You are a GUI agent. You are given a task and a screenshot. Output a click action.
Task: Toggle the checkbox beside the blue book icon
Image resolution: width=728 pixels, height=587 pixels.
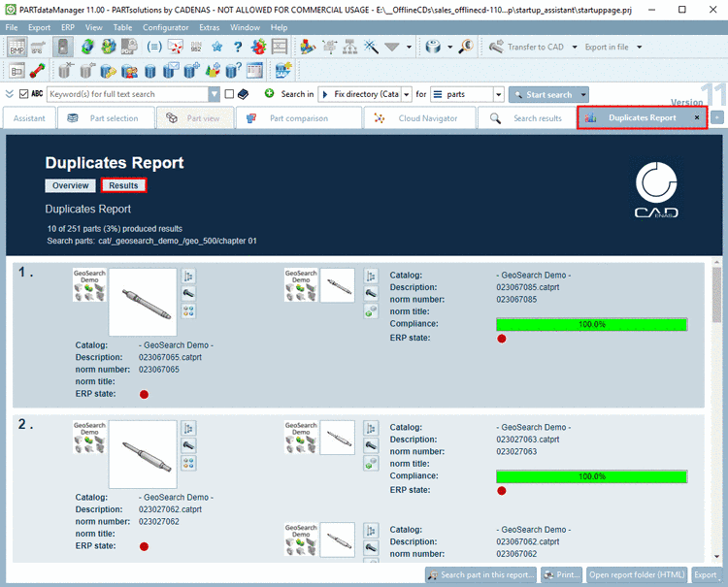click(x=229, y=94)
